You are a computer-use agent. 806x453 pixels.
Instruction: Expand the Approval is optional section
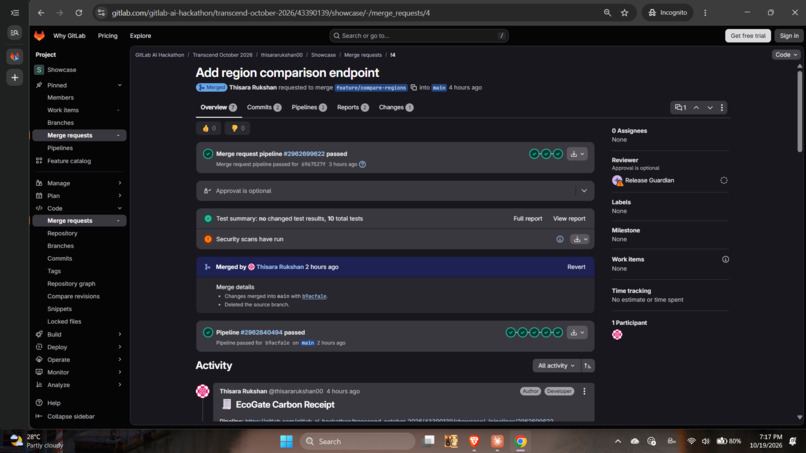point(584,191)
